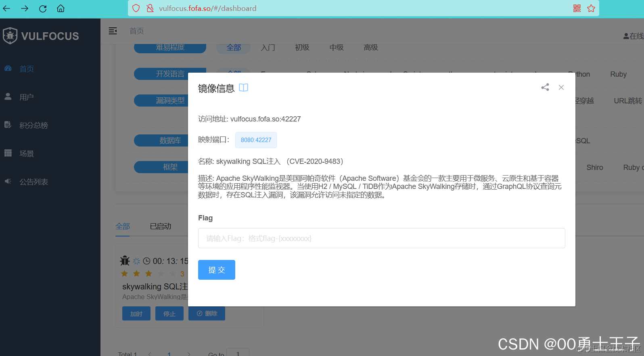The height and width of the screenshot is (356, 644).
Task: Stop the container with 停止 button
Action: coord(169,314)
